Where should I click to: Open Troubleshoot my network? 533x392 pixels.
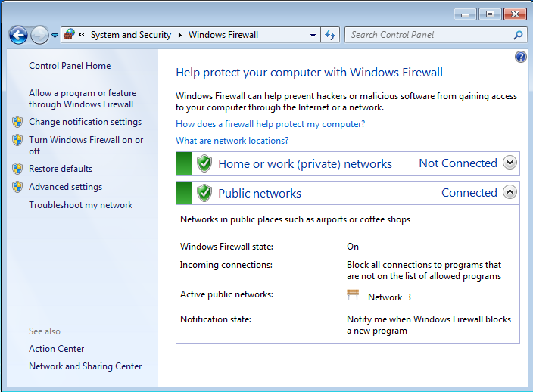(80, 205)
